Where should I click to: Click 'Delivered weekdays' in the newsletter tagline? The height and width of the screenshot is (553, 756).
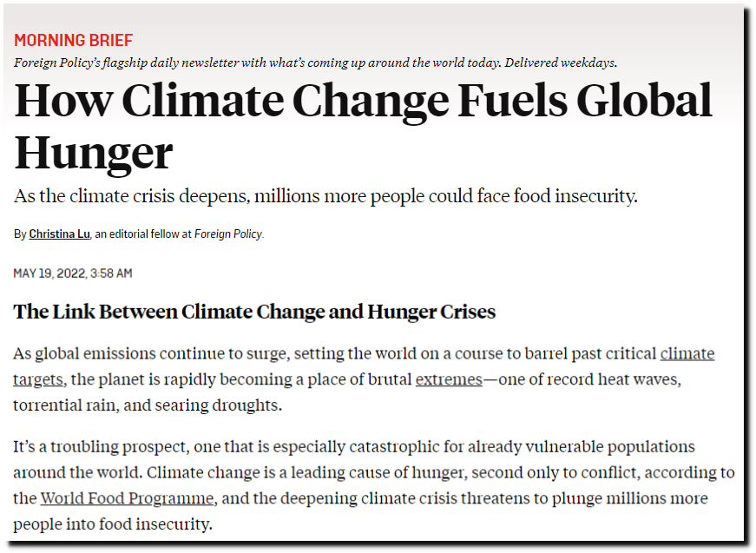(561, 63)
